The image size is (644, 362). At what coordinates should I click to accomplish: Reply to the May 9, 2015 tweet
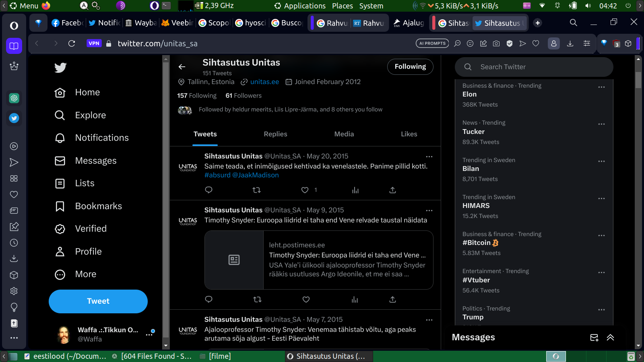coord(208,299)
